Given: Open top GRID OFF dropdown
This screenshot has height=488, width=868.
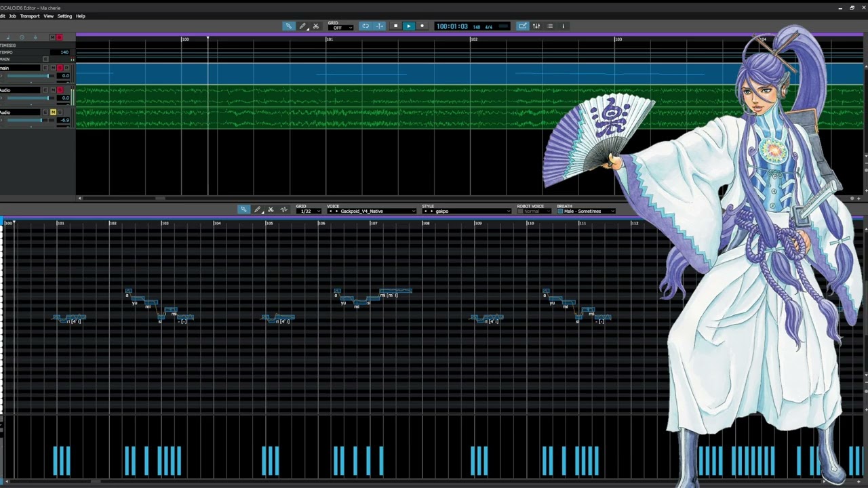Looking at the screenshot, I should tap(340, 28).
